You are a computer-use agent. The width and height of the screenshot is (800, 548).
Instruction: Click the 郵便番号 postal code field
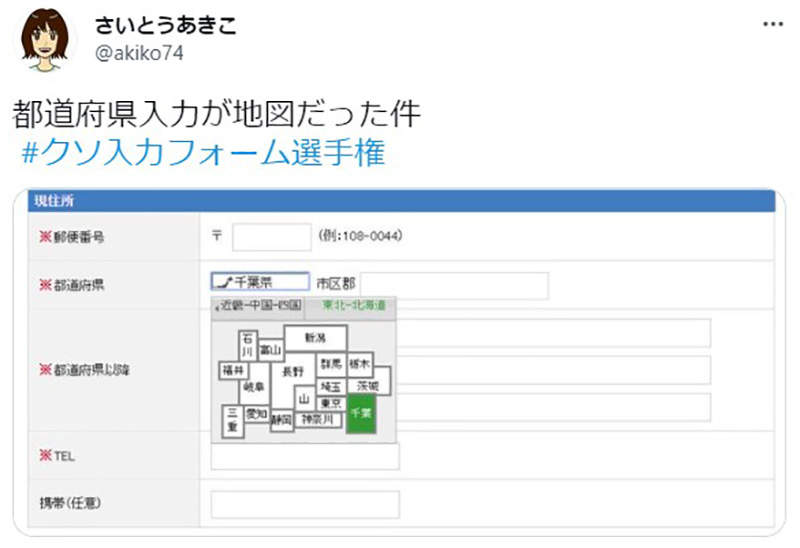point(271,237)
